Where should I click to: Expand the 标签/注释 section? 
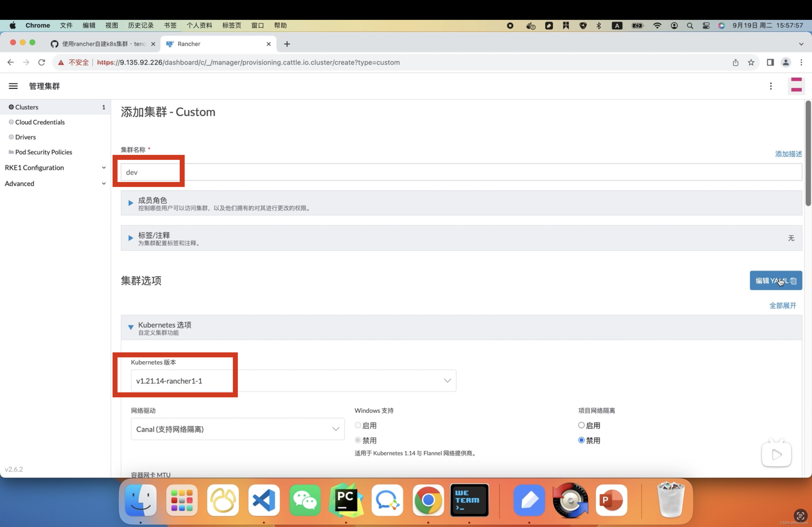(131, 237)
